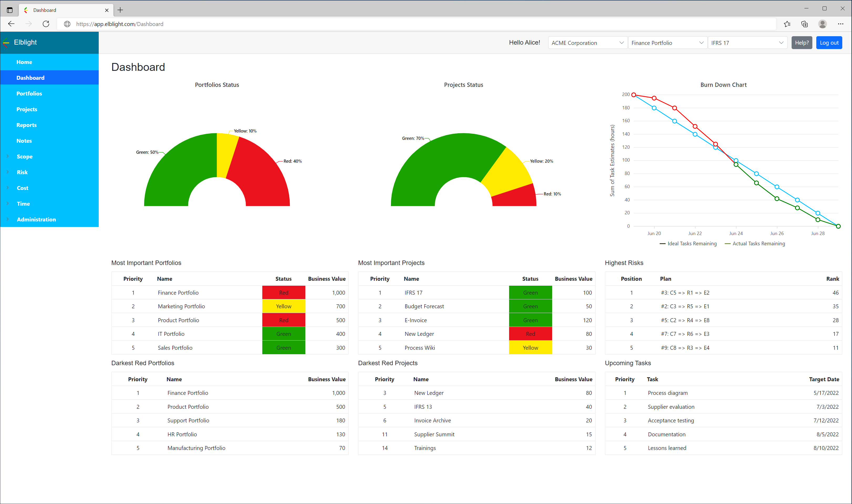Open Reports from the sidebar menu
Viewport: 852px width, 504px height.
tap(27, 125)
